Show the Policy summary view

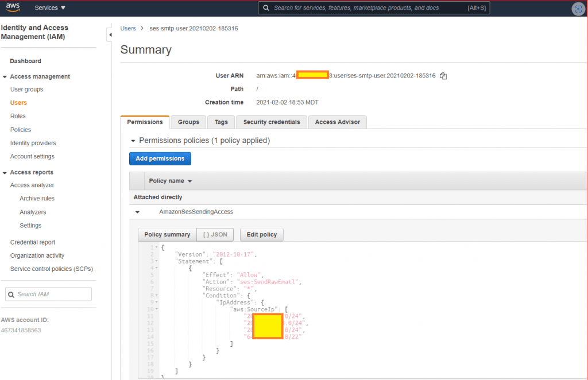167,235
